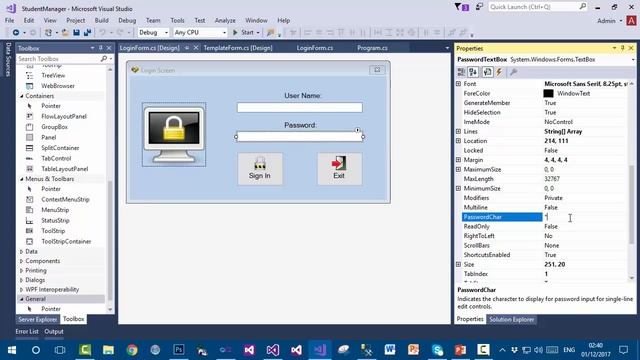Expand the Font property node
This screenshot has width=640, height=360.
click(x=458, y=84)
